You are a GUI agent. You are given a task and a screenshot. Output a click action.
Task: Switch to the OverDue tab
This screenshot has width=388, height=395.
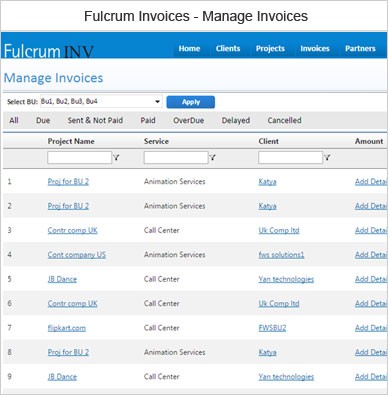coord(189,120)
